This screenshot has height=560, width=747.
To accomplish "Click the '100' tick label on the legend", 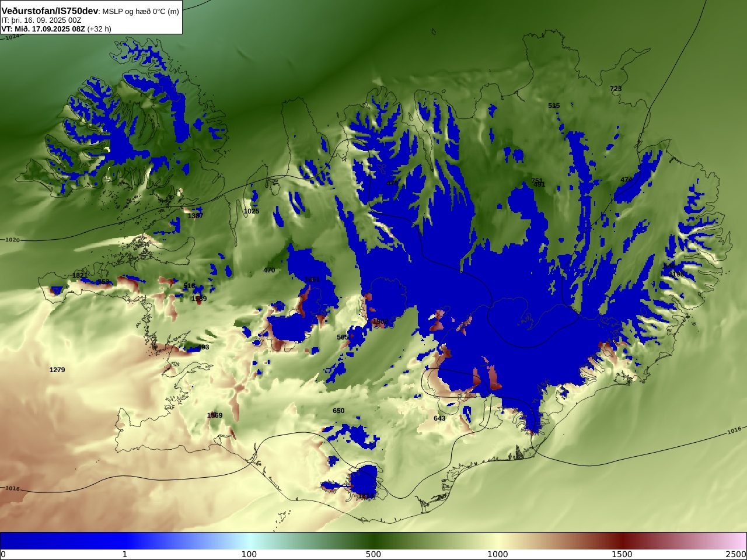I will point(249,554).
